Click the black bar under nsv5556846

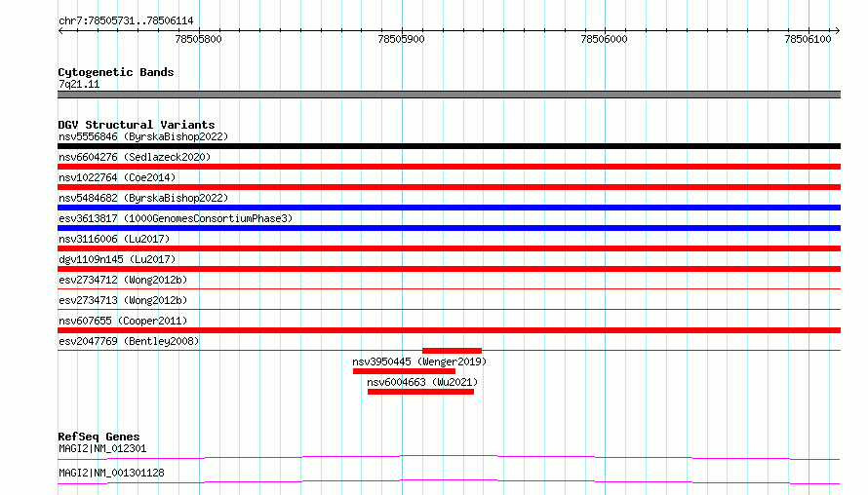click(449, 146)
